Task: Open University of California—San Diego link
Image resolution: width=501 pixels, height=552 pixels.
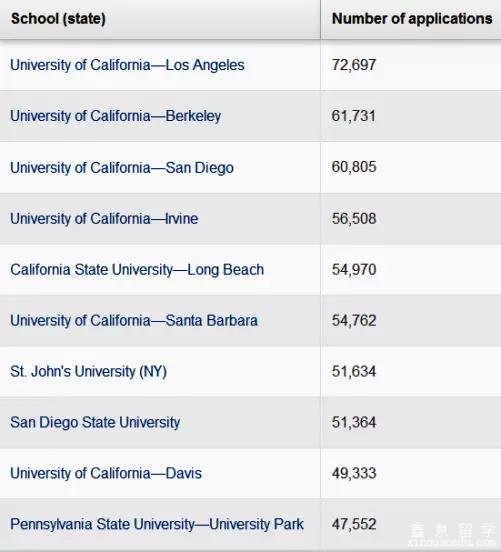Action: coord(122,168)
